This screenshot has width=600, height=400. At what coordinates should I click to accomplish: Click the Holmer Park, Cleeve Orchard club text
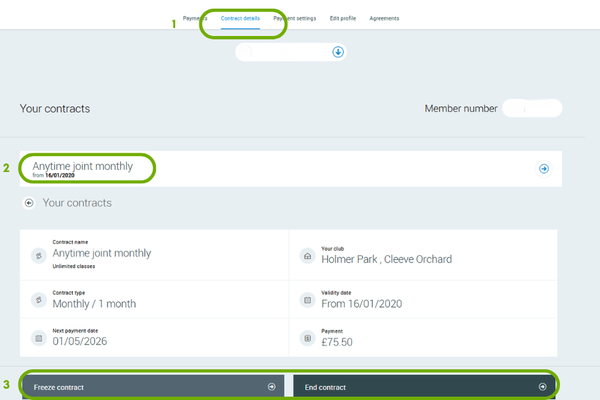pos(386,259)
